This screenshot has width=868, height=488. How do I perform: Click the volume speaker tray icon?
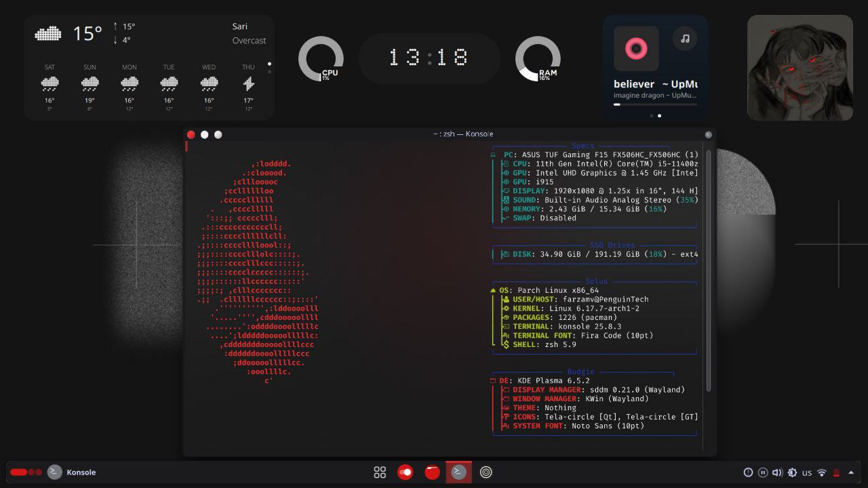coord(777,472)
